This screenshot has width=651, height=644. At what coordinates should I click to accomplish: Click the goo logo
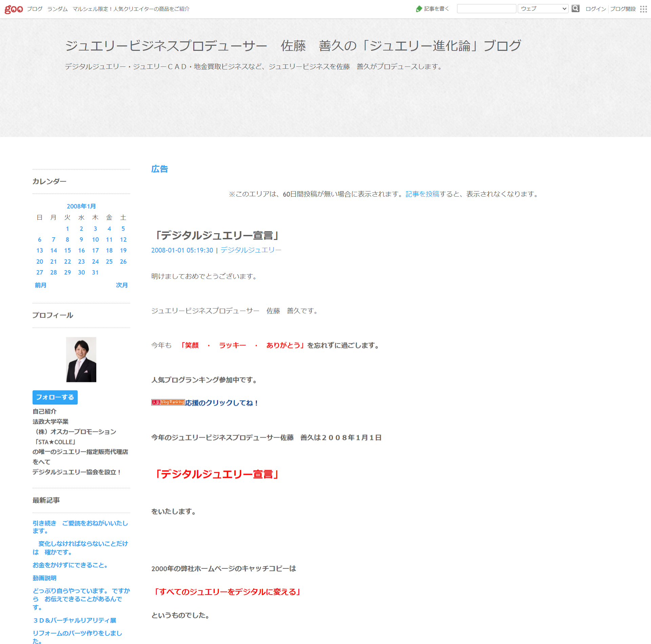point(14,9)
